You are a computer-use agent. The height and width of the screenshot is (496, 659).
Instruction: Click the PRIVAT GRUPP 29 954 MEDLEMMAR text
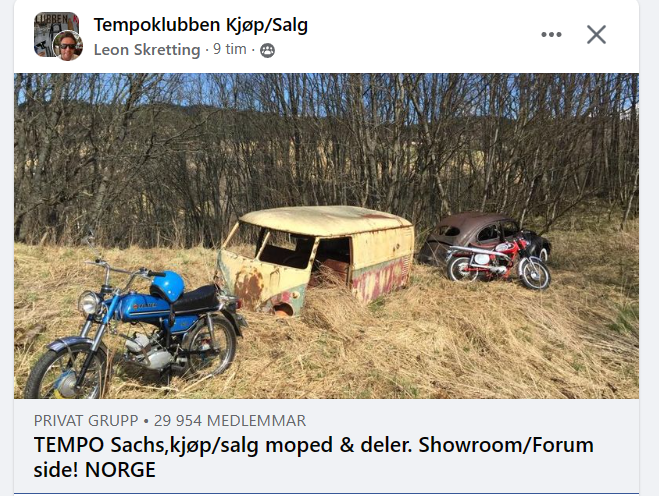[170, 420]
